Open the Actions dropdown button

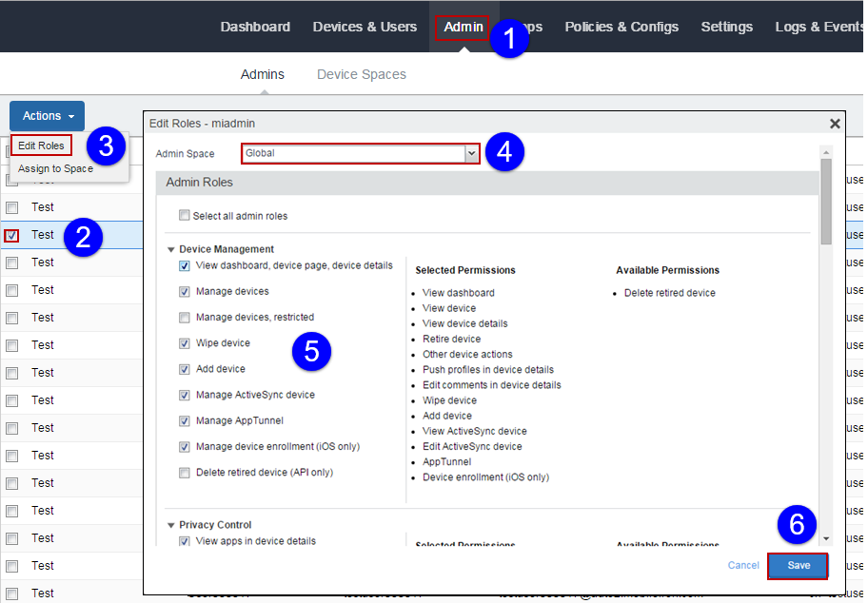click(47, 116)
